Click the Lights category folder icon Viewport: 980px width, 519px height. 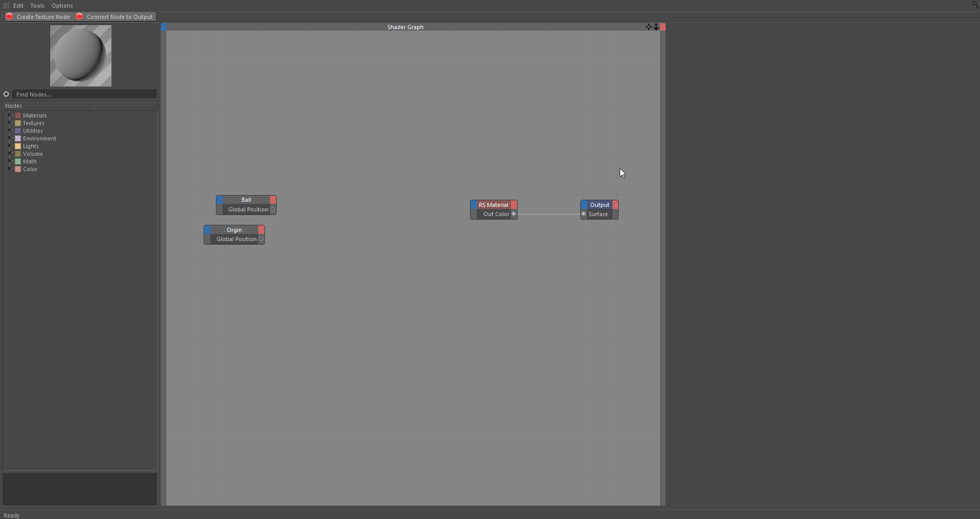[x=18, y=146]
